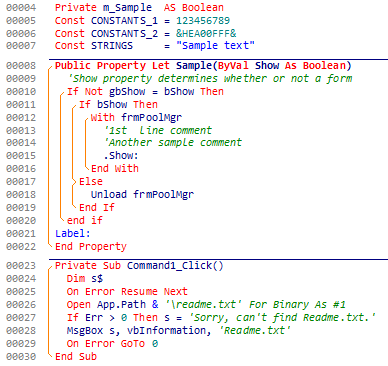The image size is (388, 366).
Task: Click 'Private Sub' keywords
Action: tap(88, 266)
